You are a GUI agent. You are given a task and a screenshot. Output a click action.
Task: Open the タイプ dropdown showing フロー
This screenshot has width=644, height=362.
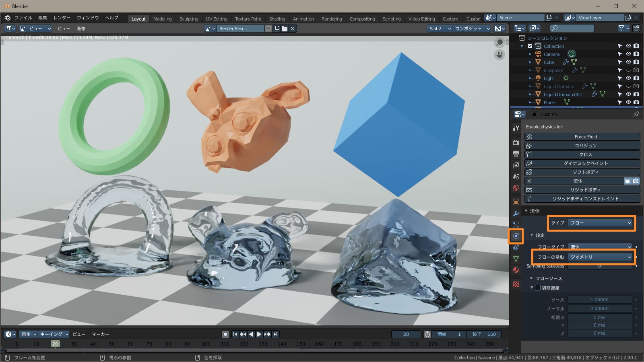click(601, 223)
